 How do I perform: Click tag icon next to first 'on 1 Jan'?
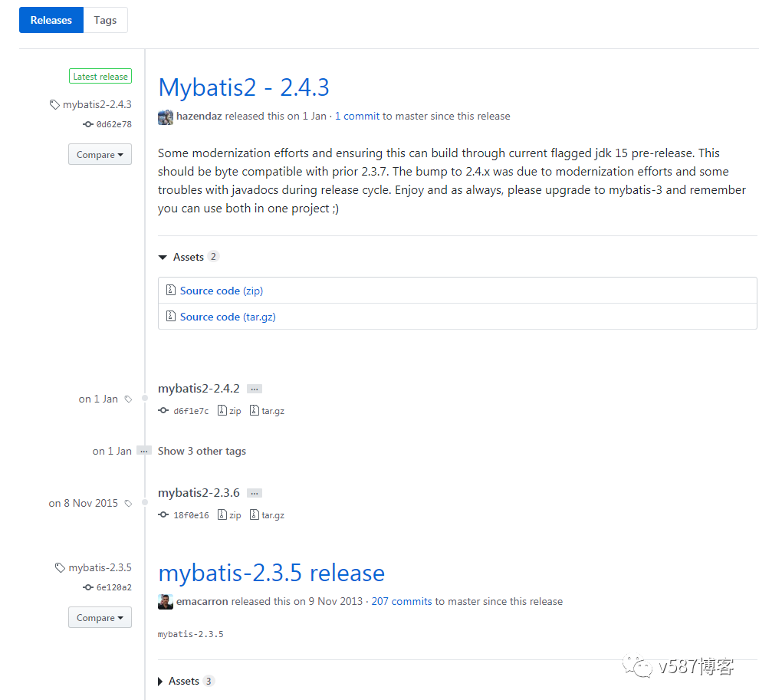[x=128, y=399]
